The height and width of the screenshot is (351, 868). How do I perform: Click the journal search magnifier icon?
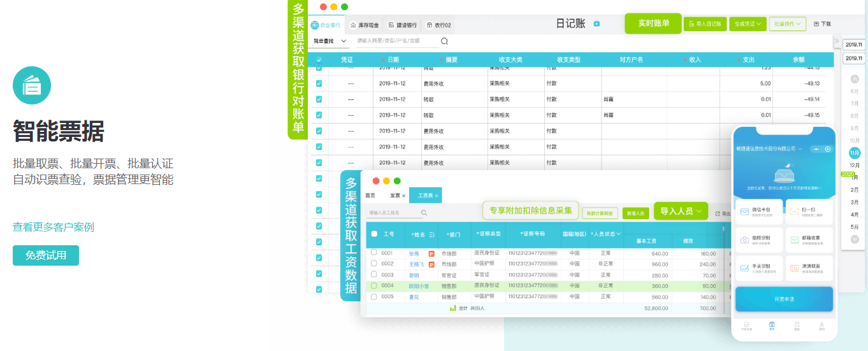click(x=444, y=41)
